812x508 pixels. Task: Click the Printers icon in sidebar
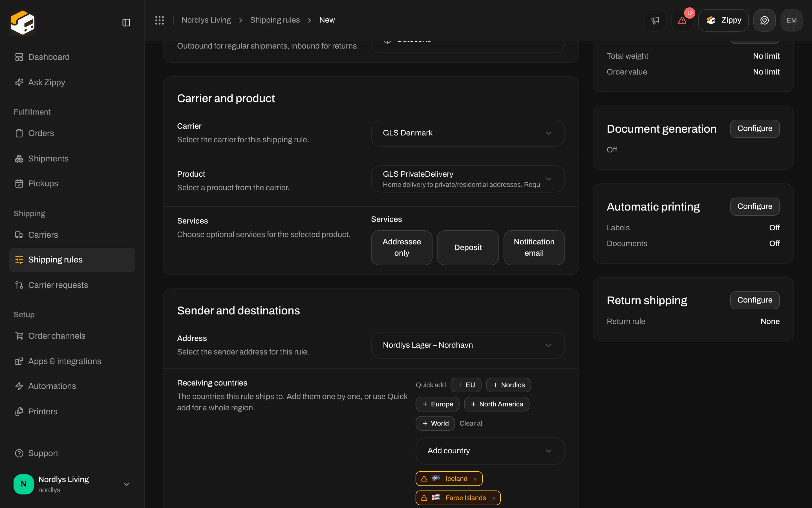19,411
